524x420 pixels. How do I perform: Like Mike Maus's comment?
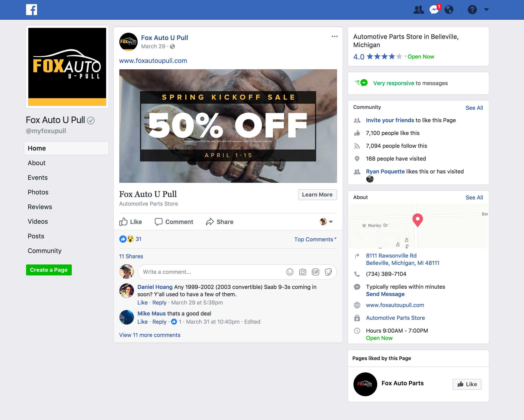point(142,322)
